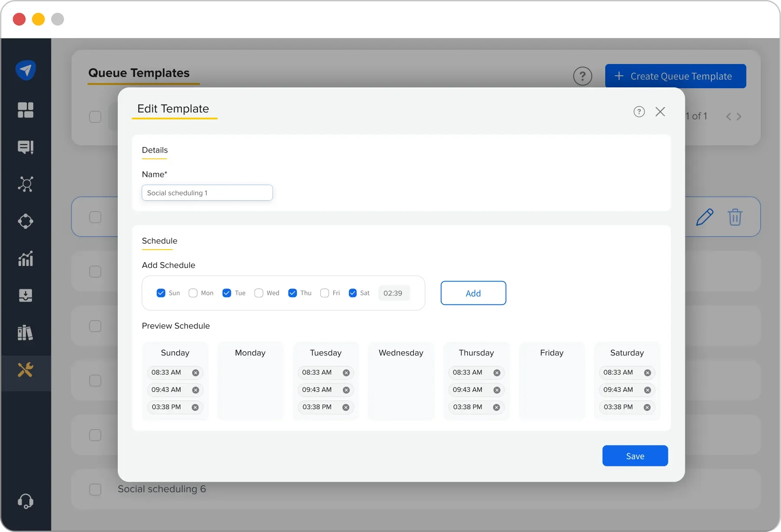The height and width of the screenshot is (532, 781).
Task: Open the Edit Template help icon
Action: (639, 112)
